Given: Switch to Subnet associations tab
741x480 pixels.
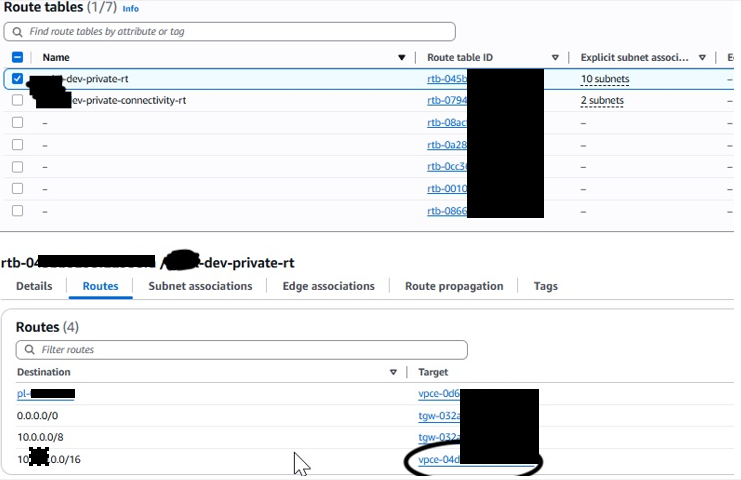Looking at the screenshot, I should click(200, 286).
